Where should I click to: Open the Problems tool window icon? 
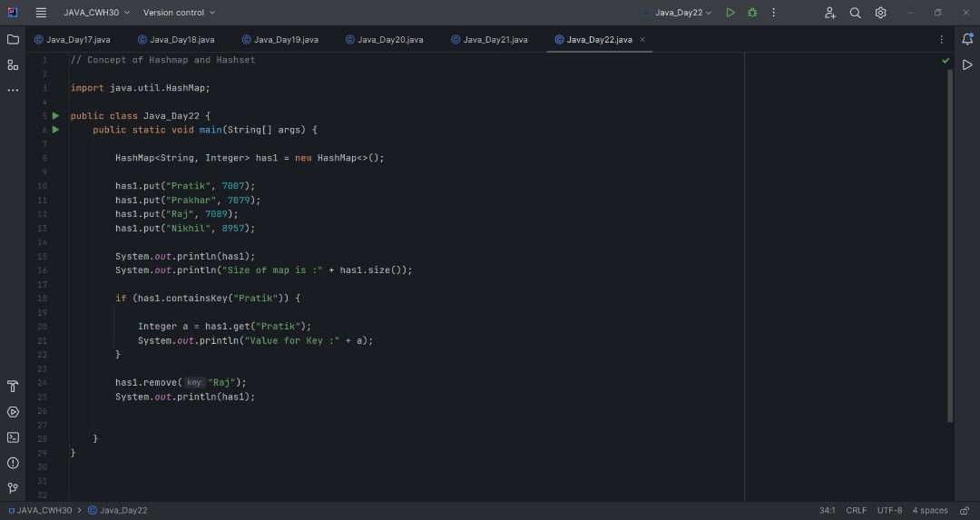tap(13, 463)
